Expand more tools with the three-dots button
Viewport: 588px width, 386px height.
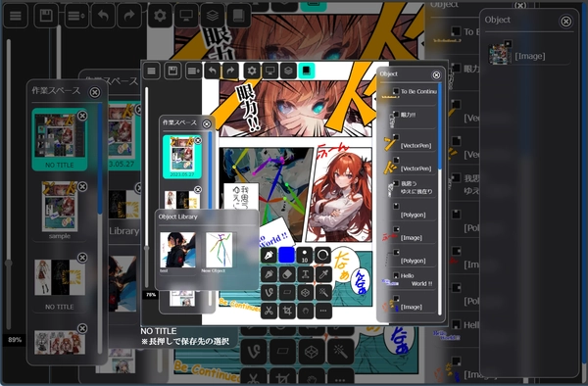coord(323,311)
